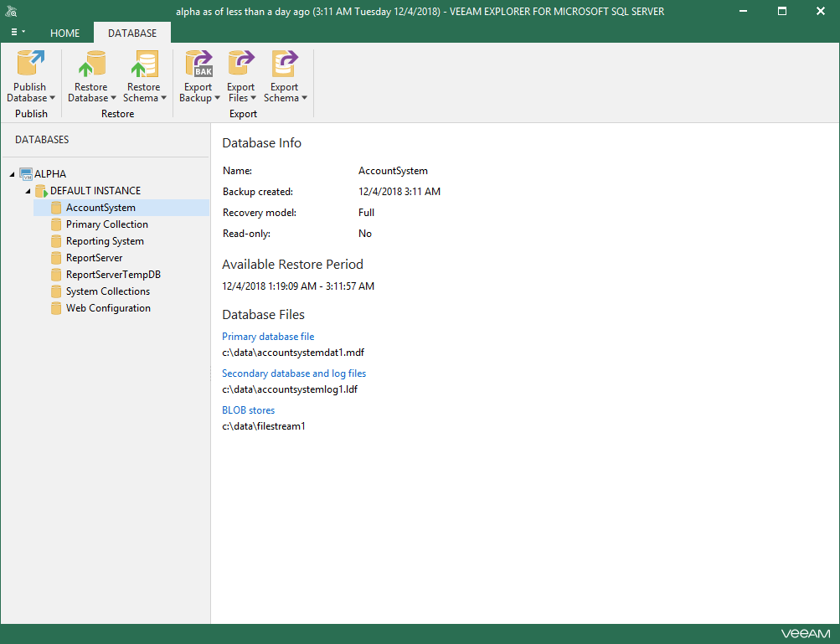Open the Export Schema dropdown arrow
Image resolution: width=840 pixels, height=644 pixels.
(304, 98)
